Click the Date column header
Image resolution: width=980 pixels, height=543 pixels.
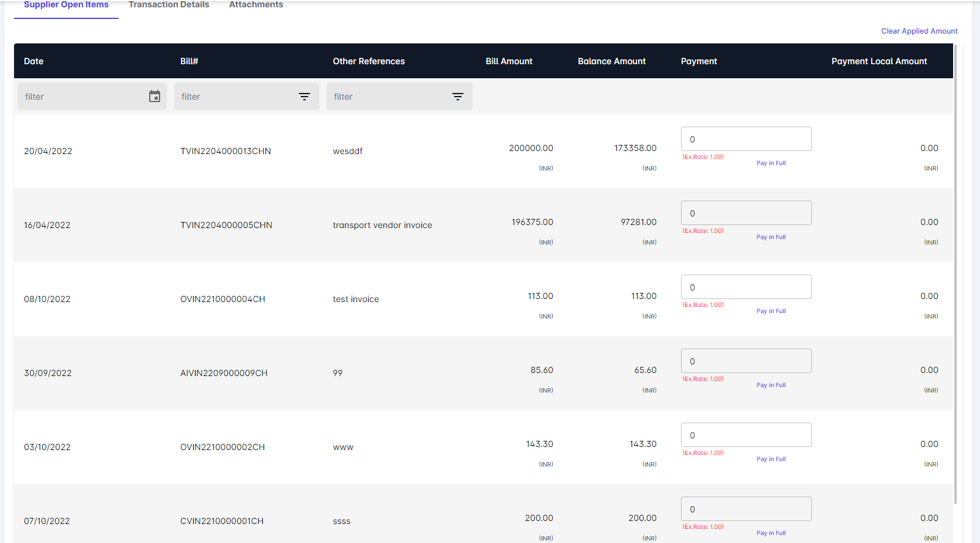pyautogui.click(x=34, y=61)
